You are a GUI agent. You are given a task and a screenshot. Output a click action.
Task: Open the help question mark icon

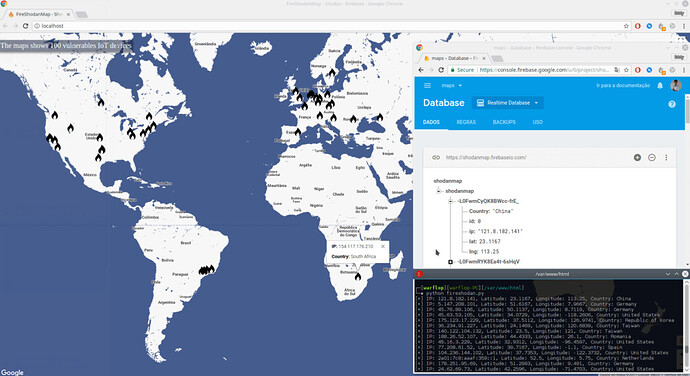(x=672, y=104)
